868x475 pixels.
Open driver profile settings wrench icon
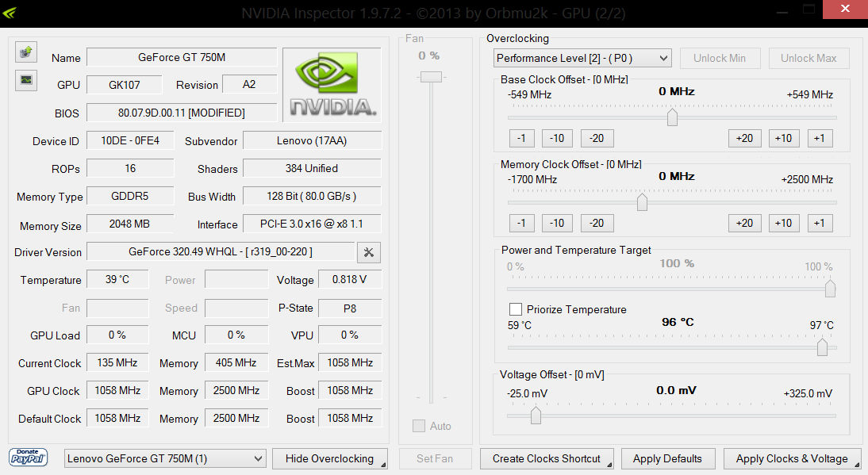pos(369,252)
